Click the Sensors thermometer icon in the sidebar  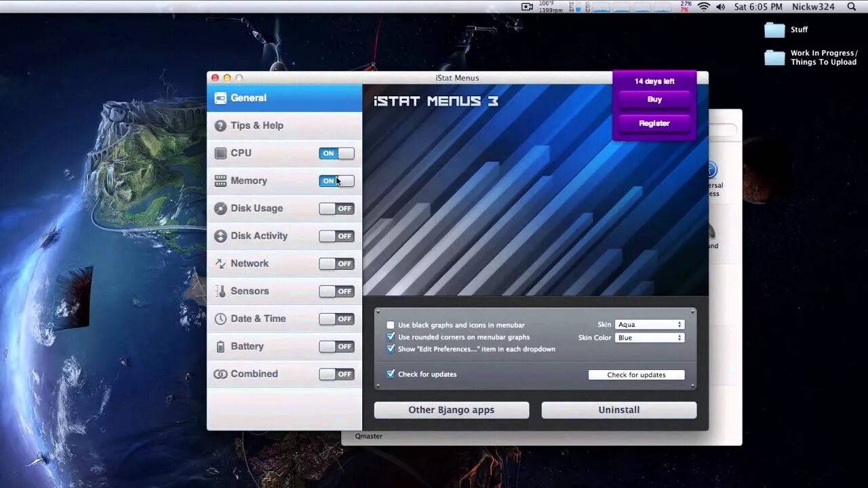point(220,291)
